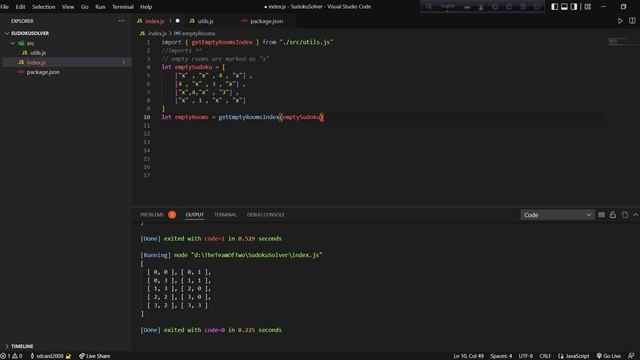
Task: Open the Selection menu
Action: 43,7
